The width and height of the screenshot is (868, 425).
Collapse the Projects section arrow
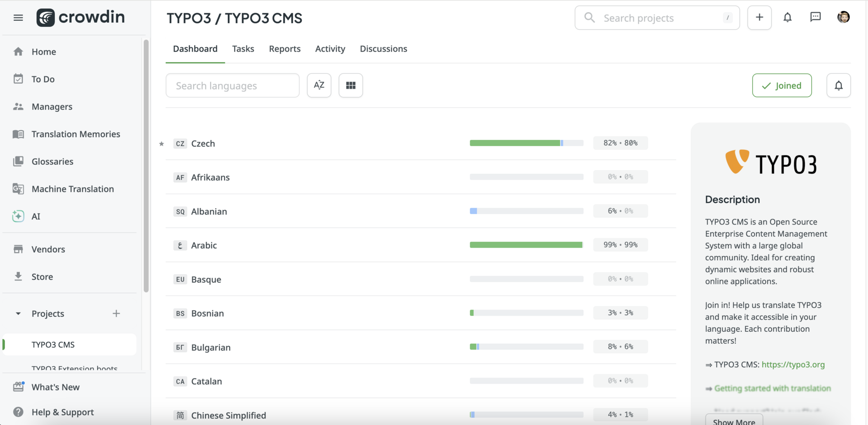point(18,314)
